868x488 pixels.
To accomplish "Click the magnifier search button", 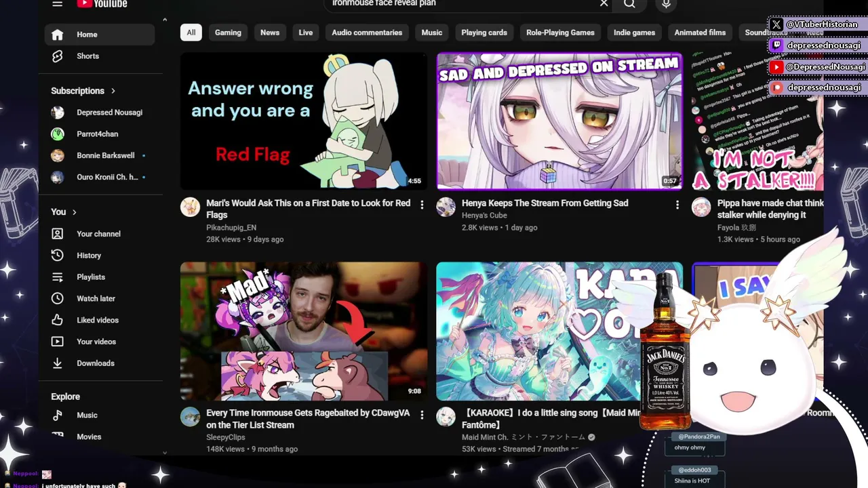I will (x=630, y=4).
